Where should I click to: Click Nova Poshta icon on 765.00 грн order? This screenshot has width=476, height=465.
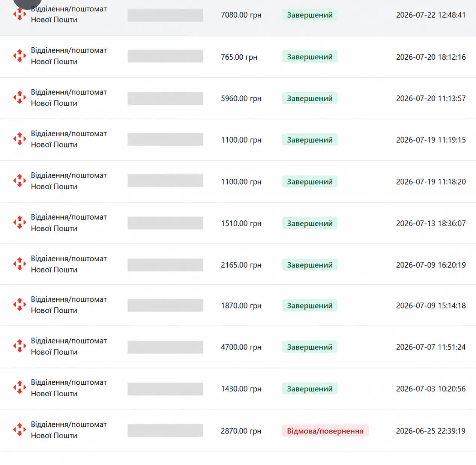tap(20, 56)
